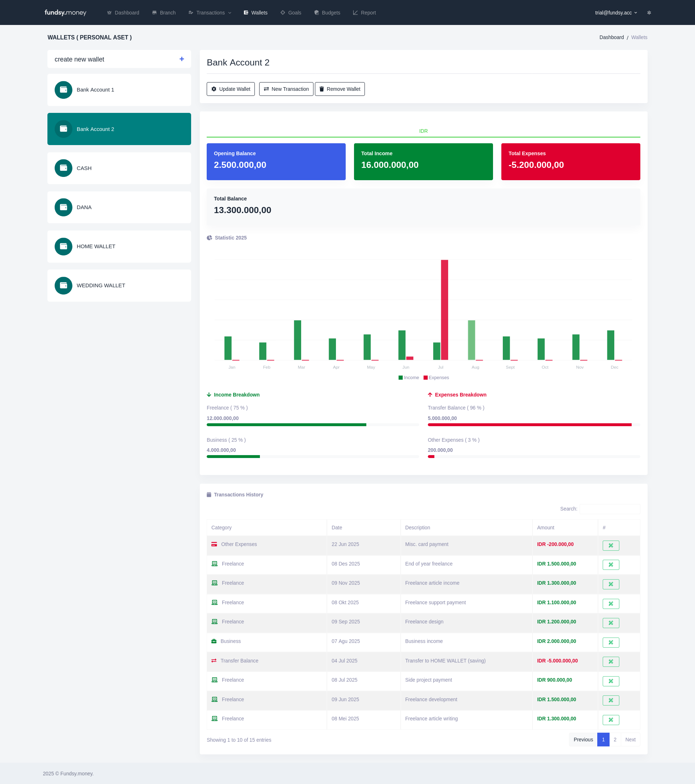Click the red July expenses bar
Viewport: 695px width, 784px height.
[x=445, y=309]
